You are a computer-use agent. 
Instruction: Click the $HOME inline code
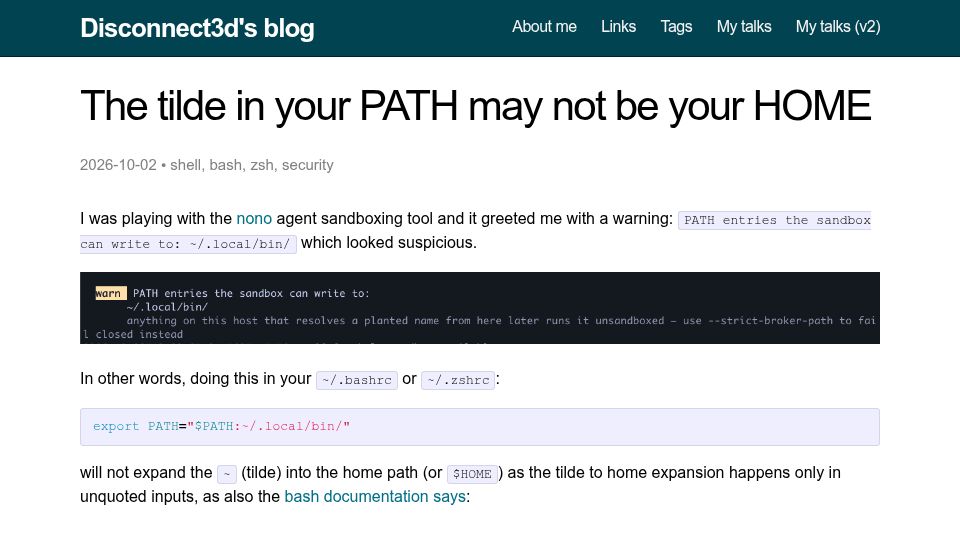[472, 474]
